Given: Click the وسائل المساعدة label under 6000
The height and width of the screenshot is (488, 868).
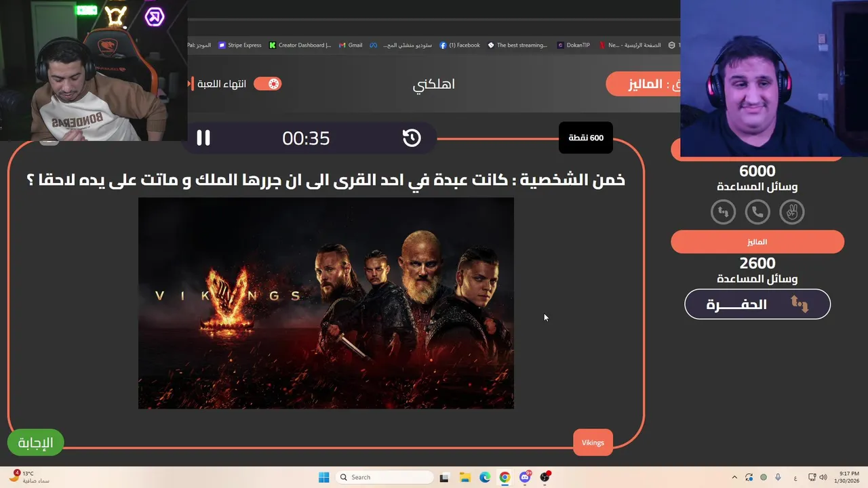Looking at the screenshot, I should click(757, 187).
